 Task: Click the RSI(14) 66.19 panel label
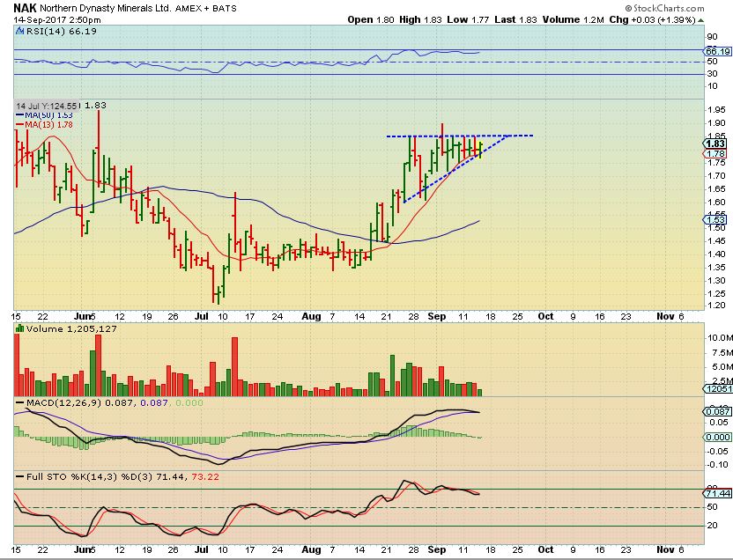pyautogui.click(x=61, y=32)
